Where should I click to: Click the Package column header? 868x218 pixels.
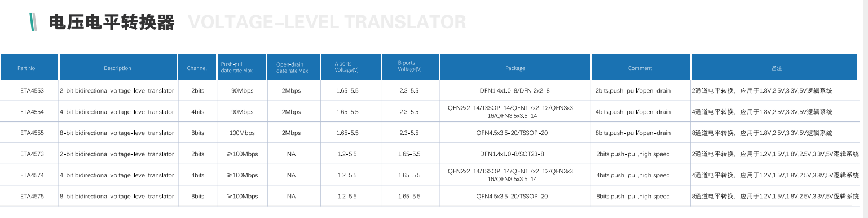tap(515, 67)
